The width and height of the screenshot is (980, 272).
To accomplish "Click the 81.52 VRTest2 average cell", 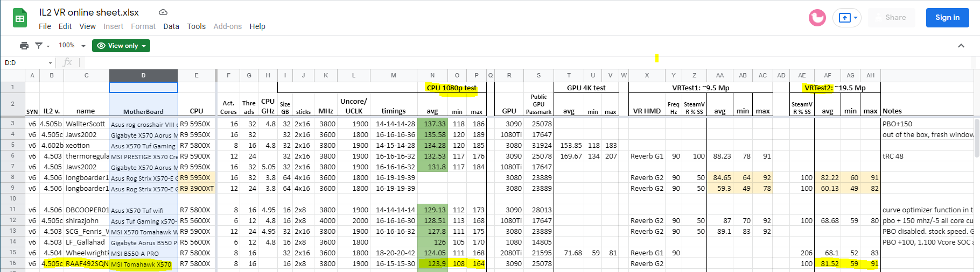I will (828, 263).
